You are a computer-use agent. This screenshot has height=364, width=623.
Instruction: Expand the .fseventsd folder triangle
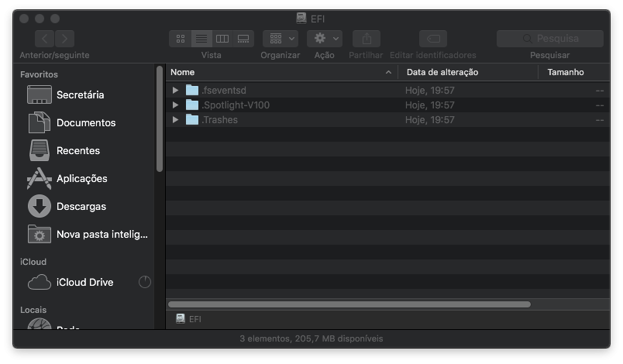[x=175, y=90]
